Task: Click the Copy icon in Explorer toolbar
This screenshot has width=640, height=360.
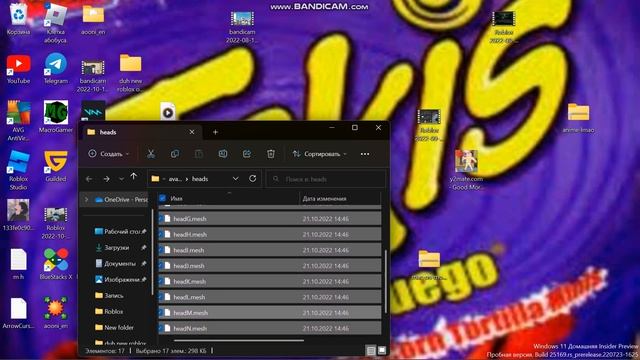Action: [175, 154]
